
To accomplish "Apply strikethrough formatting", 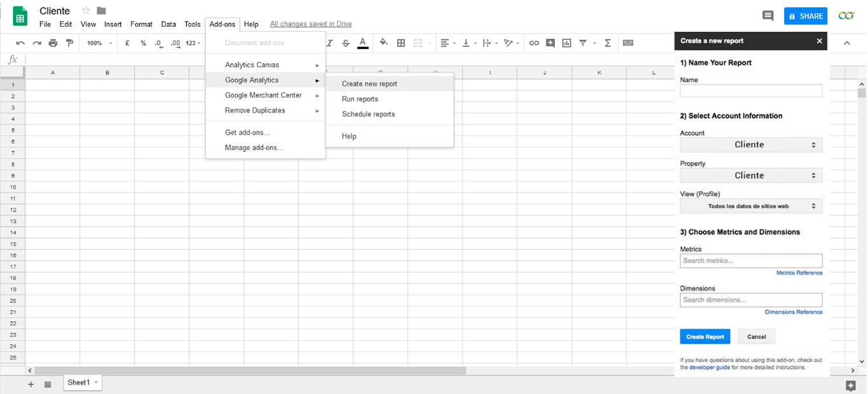I will [346, 43].
